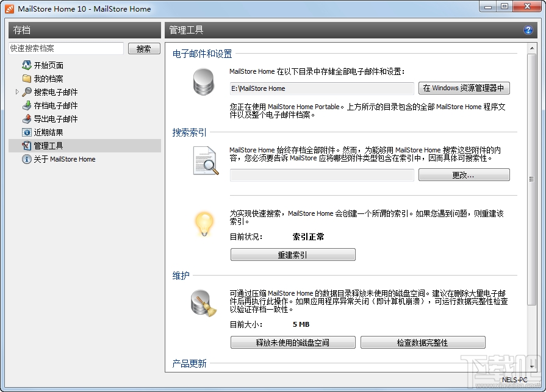Click the 更改... button for attachments
This screenshot has width=546, height=392.
coord(463,175)
